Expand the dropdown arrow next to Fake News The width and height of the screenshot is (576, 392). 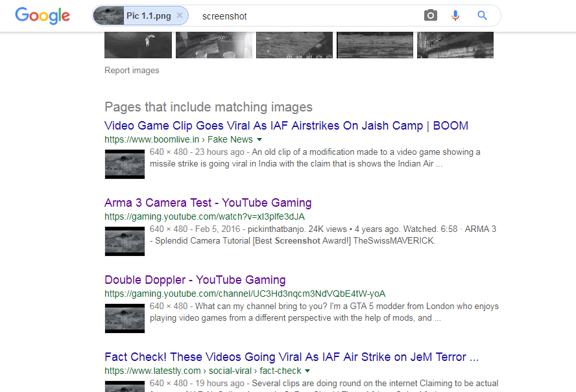coord(259,139)
